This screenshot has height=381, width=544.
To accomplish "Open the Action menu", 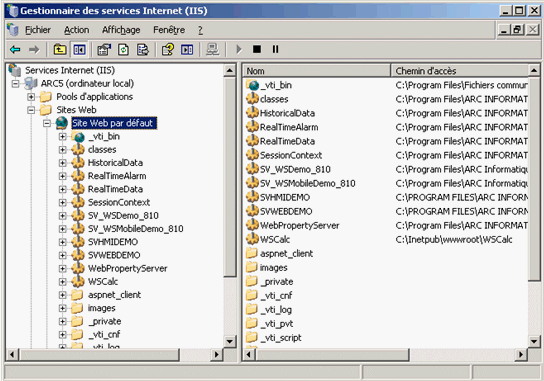I will coord(76,30).
